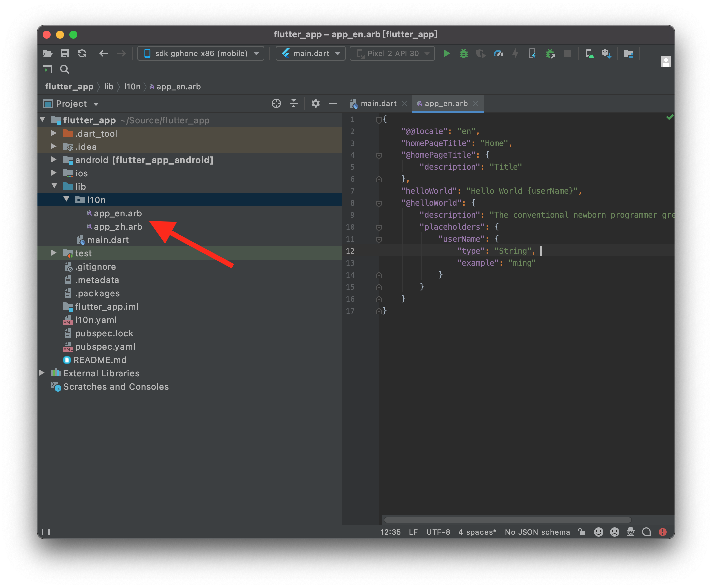This screenshot has width=712, height=588.
Task: Click the red error indicator in the status bar
Action: click(x=662, y=532)
